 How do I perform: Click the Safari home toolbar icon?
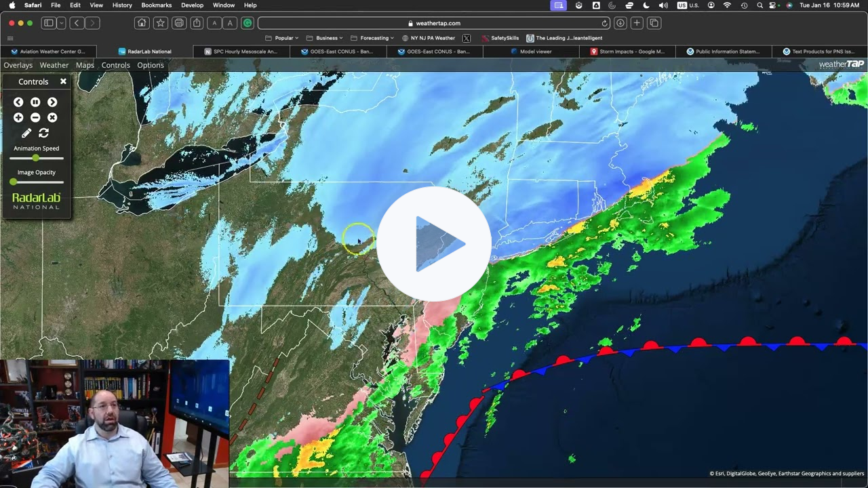(x=142, y=23)
